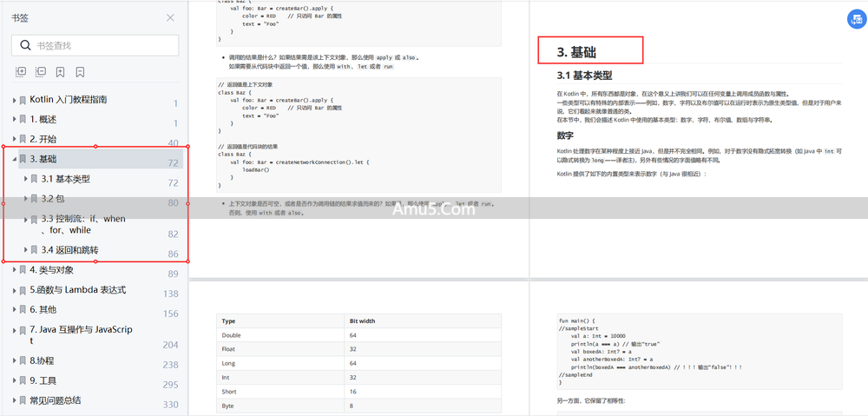Expand the 9. 工具 bookmark node

(x=15, y=381)
